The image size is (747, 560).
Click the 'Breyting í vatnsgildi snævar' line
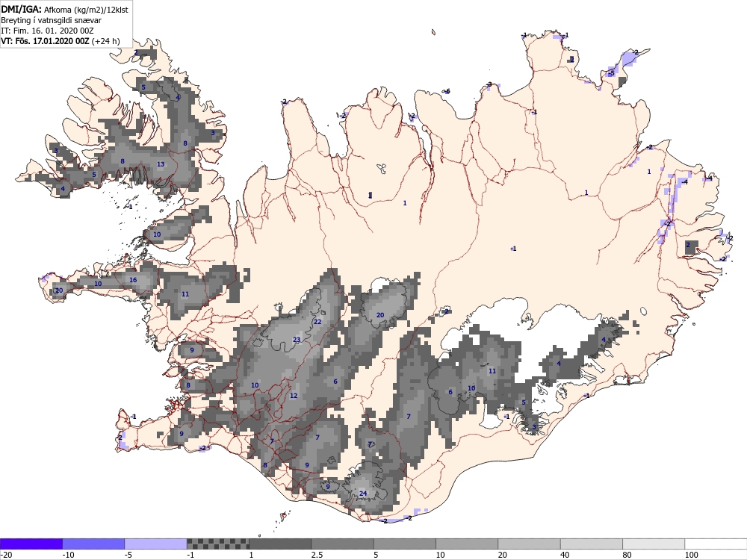coord(51,20)
